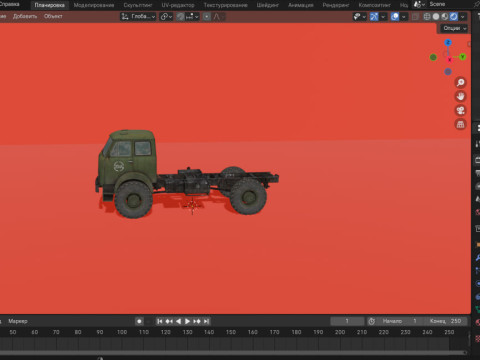This screenshot has height=360, width=480.
Task: Switch to wireframe shading mode
Action: click(x=427, y=17)
